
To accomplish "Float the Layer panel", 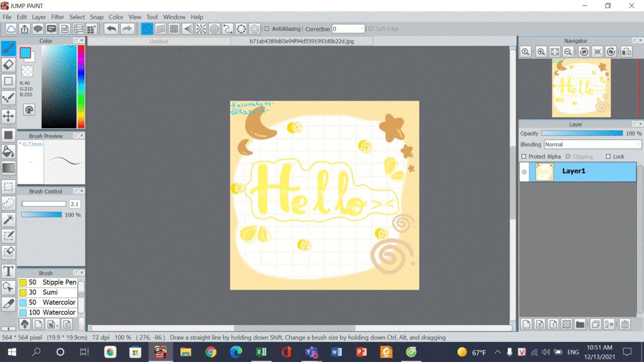I will click(634, 124).
